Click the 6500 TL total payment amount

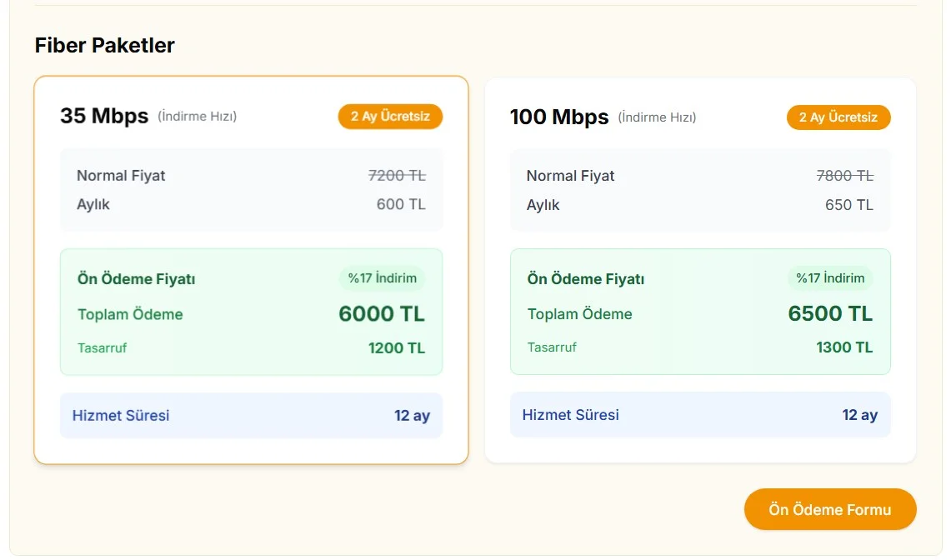point(830,314)
